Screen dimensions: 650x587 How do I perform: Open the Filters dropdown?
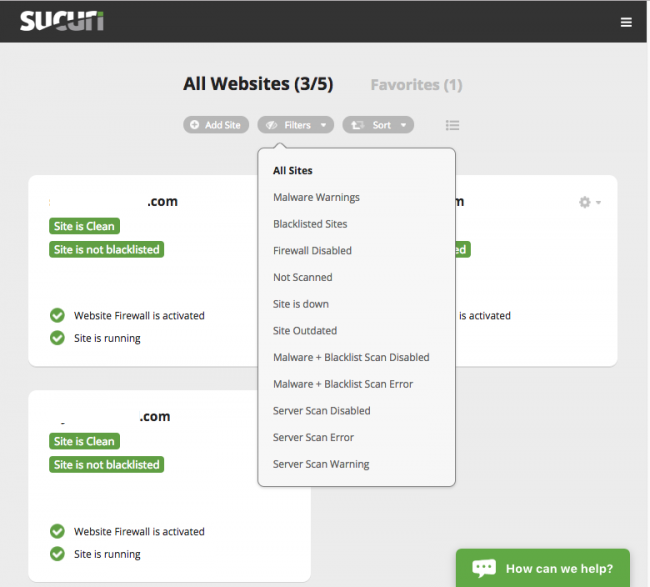(296, 125)
